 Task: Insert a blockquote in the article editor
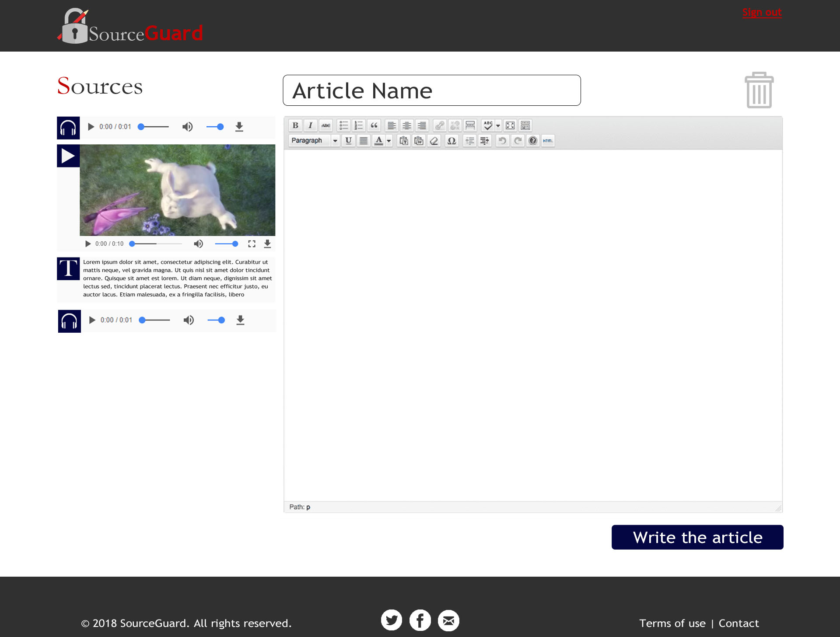[x=374, y=125]
